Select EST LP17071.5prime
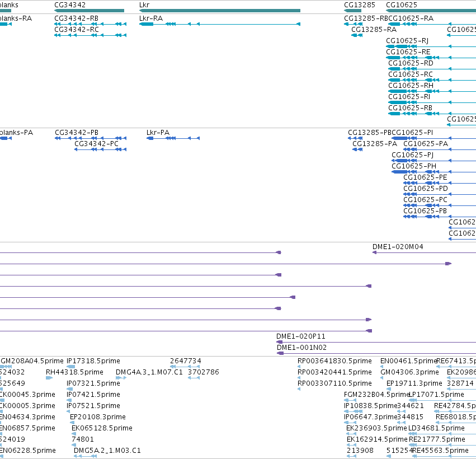This screenshot has width=476, height=459. click(x=436, y=395)
